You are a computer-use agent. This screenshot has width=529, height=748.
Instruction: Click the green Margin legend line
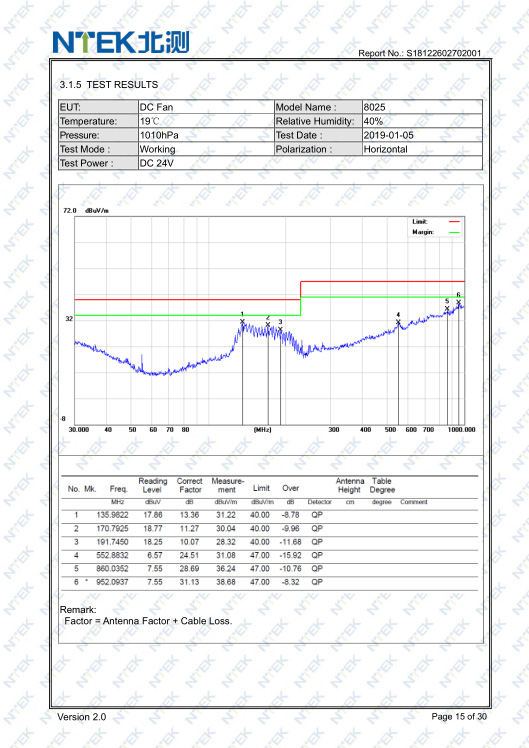pyautogui.click(x=454, y=232)
